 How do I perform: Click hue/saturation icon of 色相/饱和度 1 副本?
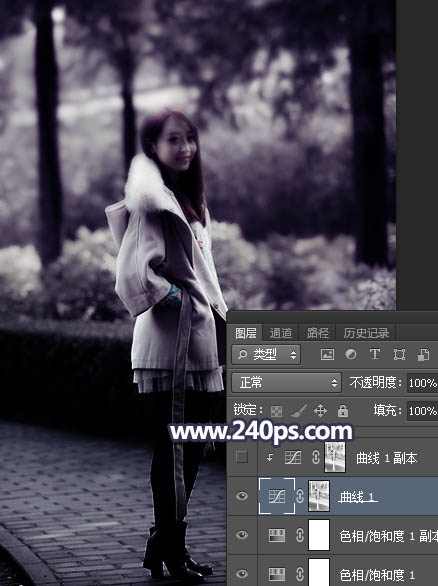point(277,536)
